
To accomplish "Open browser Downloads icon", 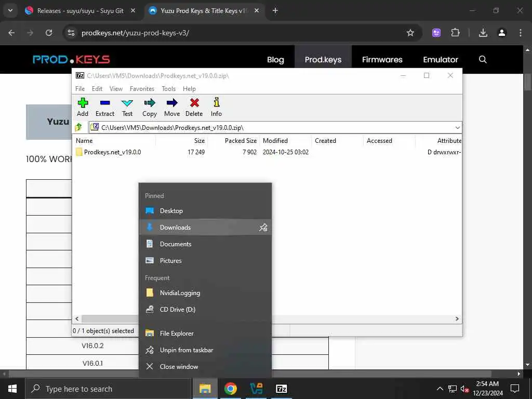I will (x=483, y=33).
